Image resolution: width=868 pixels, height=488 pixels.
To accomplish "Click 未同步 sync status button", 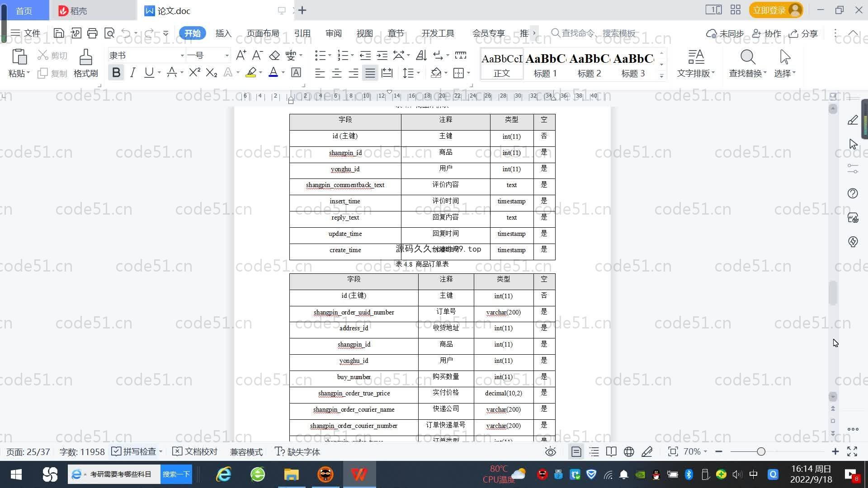I will 725,33.
